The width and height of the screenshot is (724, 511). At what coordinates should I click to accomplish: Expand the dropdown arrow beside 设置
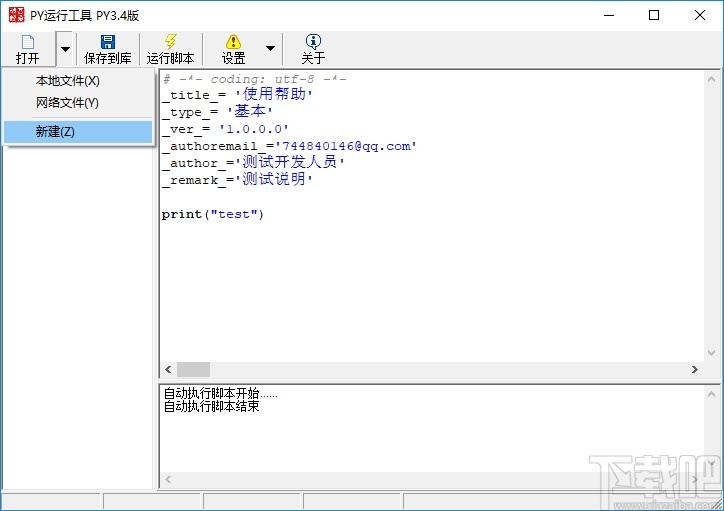click(x=271, y=48)
